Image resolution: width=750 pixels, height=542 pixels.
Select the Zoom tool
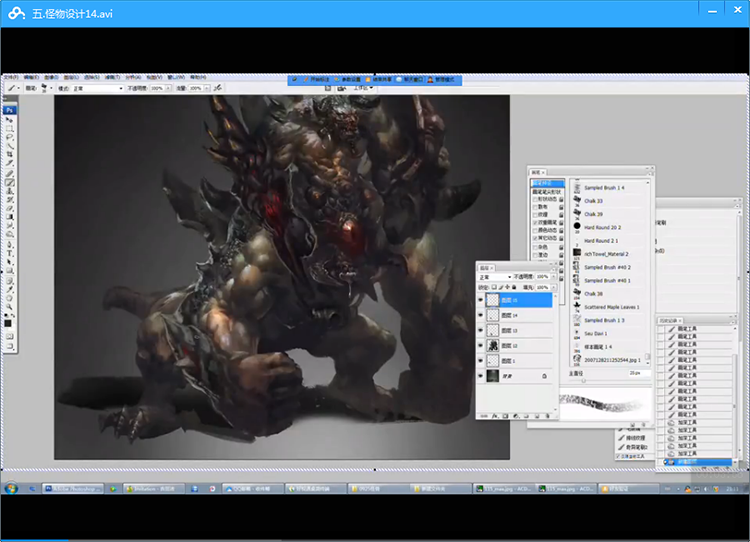point(10,307)
